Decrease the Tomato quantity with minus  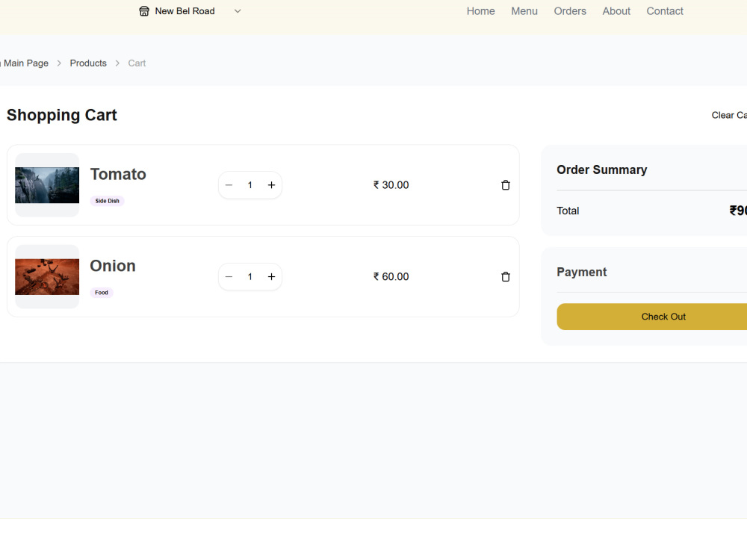point(229,184)
